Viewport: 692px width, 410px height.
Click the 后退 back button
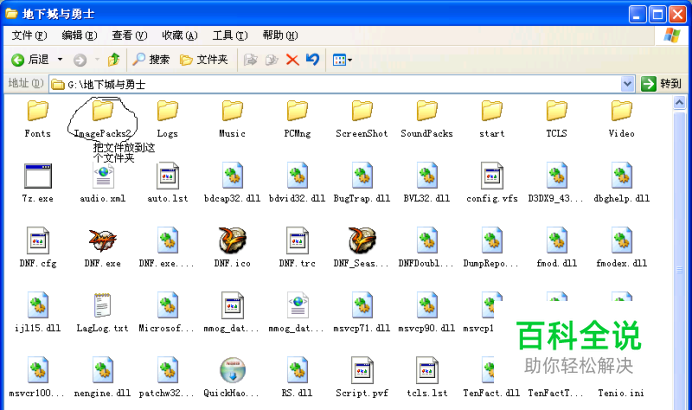(x=30, y=60)
